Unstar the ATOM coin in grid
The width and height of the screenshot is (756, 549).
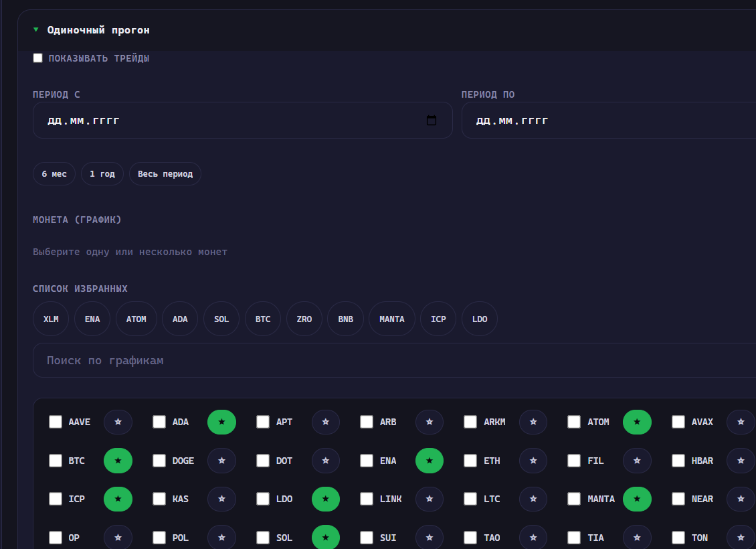637,422
